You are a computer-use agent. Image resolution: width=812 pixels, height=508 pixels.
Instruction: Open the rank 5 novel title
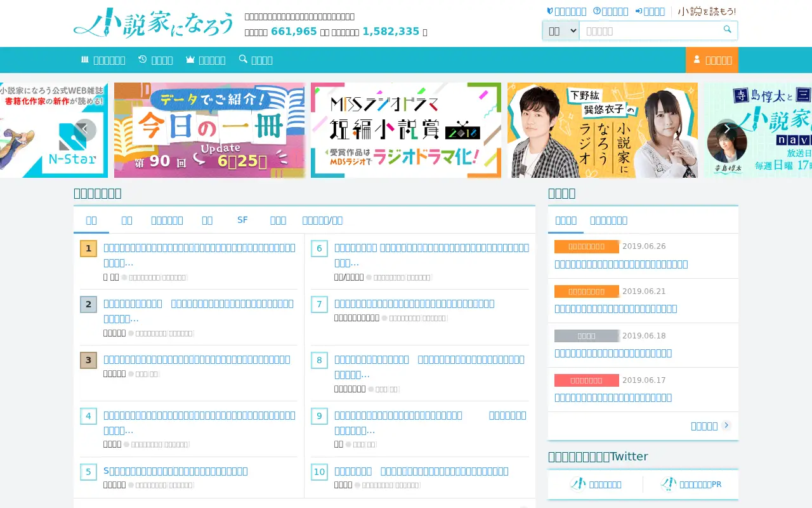coord(176,471)
